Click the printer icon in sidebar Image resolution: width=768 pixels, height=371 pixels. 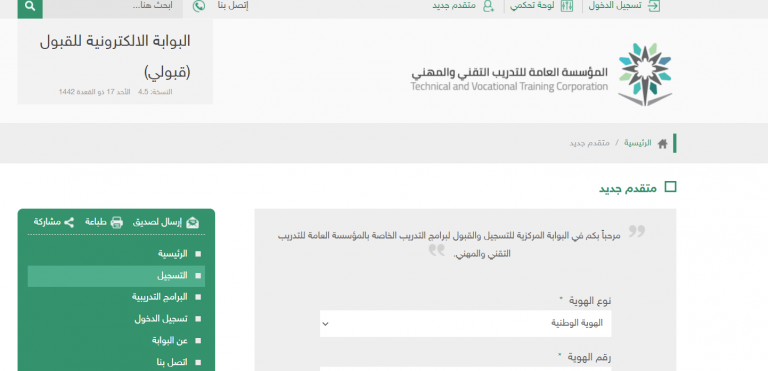[x=117, y=223]
